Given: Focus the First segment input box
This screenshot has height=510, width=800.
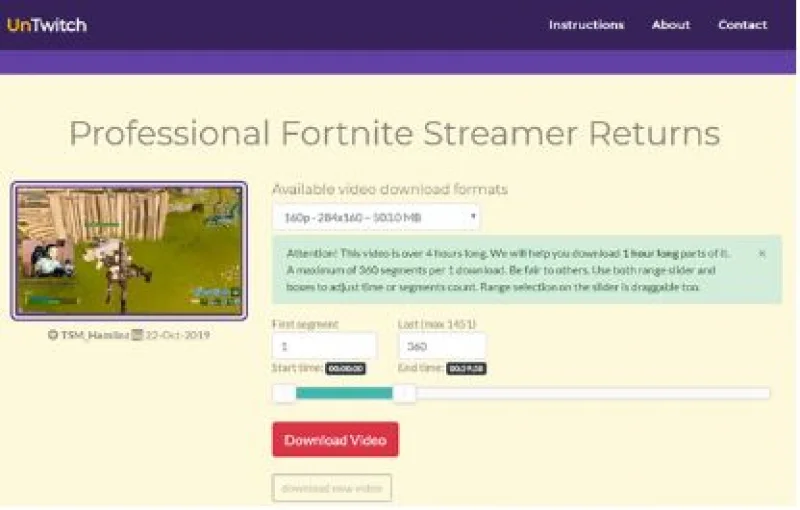Looking at the screenshot, I should click(x=324, y=346).
